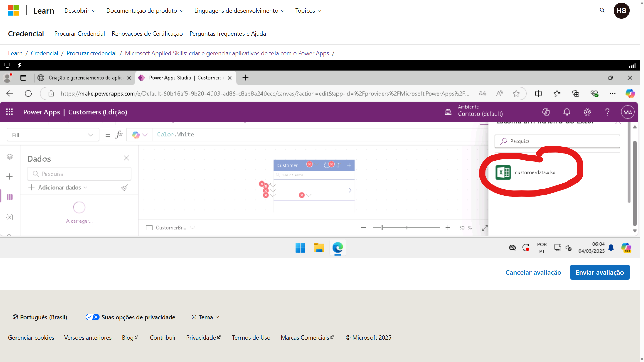Open the Power Apps app launcher waffle
Viewport: 644px width, 362px height.
pos(9,112)
